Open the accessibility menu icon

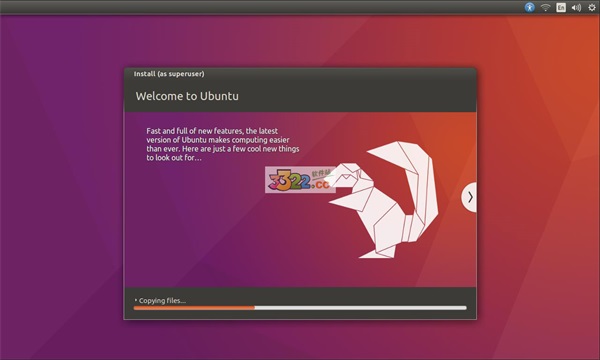[x=530, y=7]
